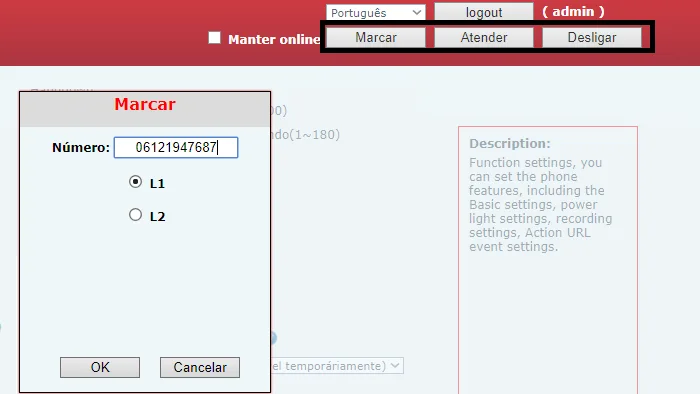Click Cancelar in Marcar dialog
This screenshot has height=394, width=700.
(x=200, y=367)
